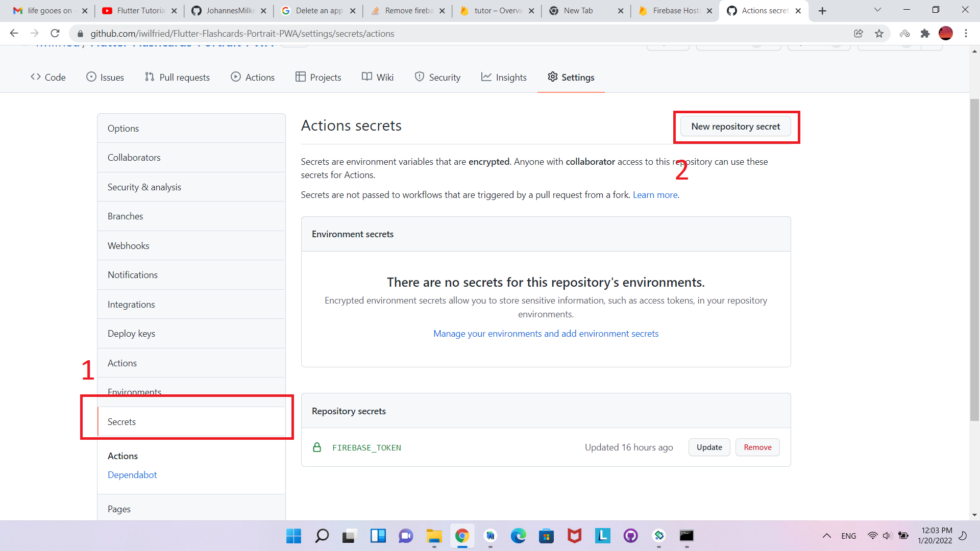Open the Learn more link about secrets
This screenshot has height=551, width=980.
pos(655,194)
